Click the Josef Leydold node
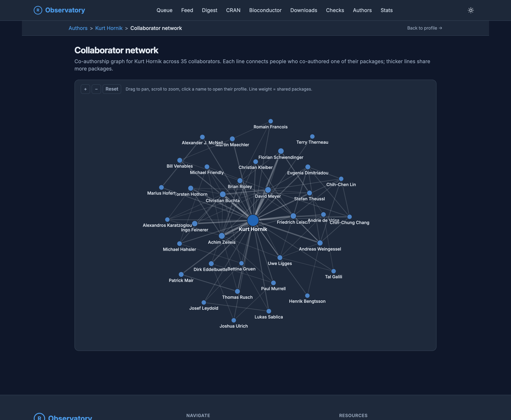This screenshot has height=420, width=511. 204,303
